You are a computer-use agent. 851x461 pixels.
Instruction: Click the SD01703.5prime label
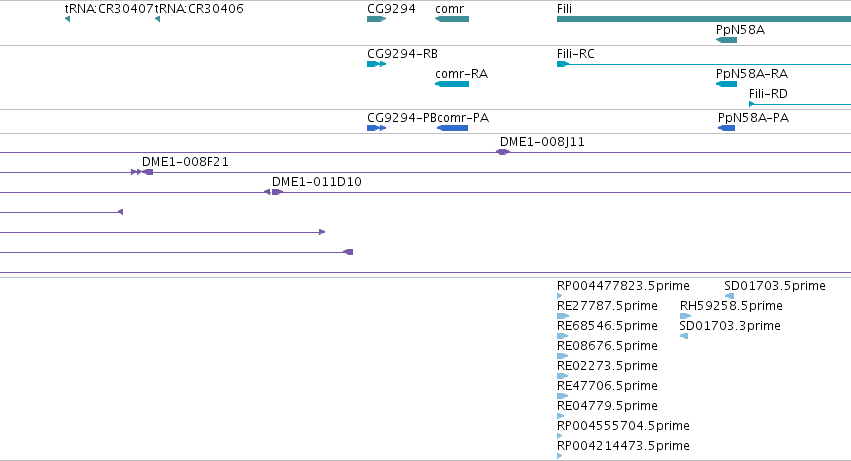point(775,286)
